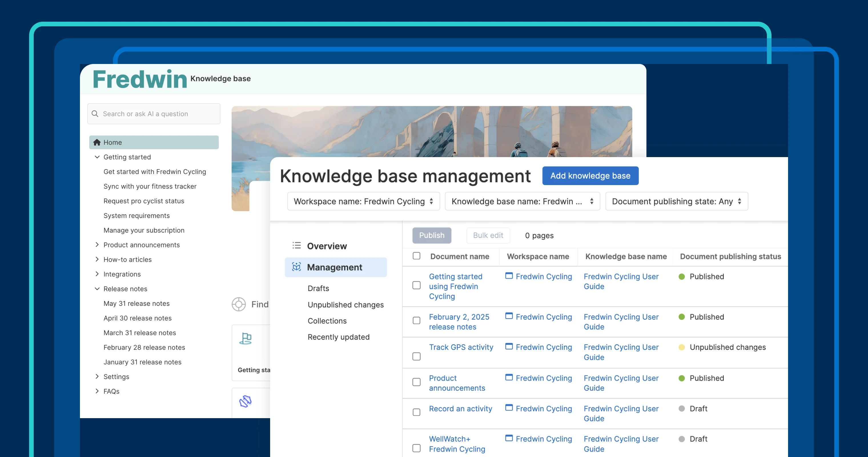Click the search magnifier icon

(95, 114)
